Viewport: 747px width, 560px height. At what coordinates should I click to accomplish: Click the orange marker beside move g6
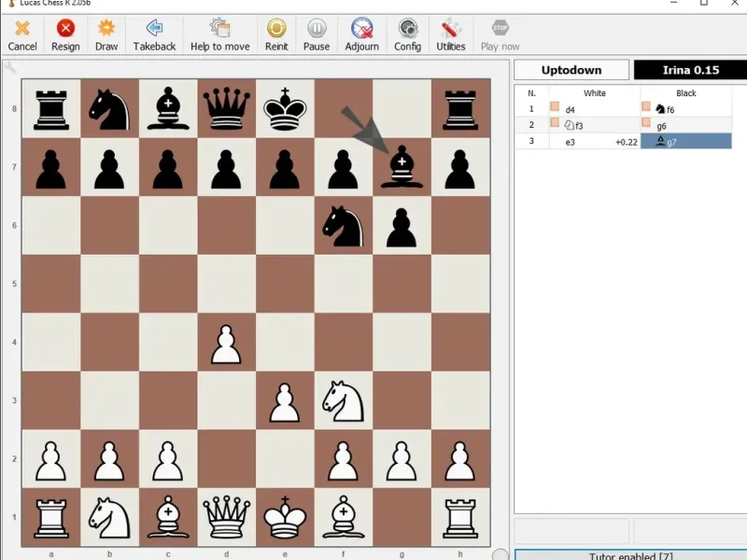click(646, 123)
